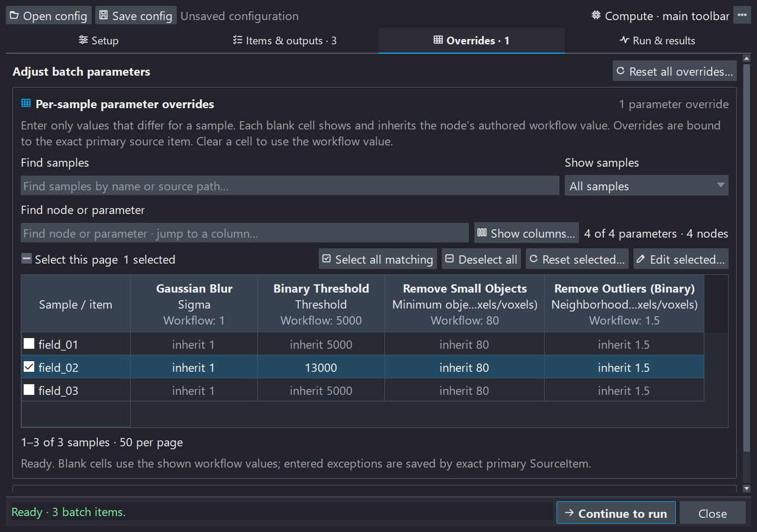The height and width of the screenshot is (532, 757).
Task: Click the Sample / item column header
Action: tap(76, 304)
